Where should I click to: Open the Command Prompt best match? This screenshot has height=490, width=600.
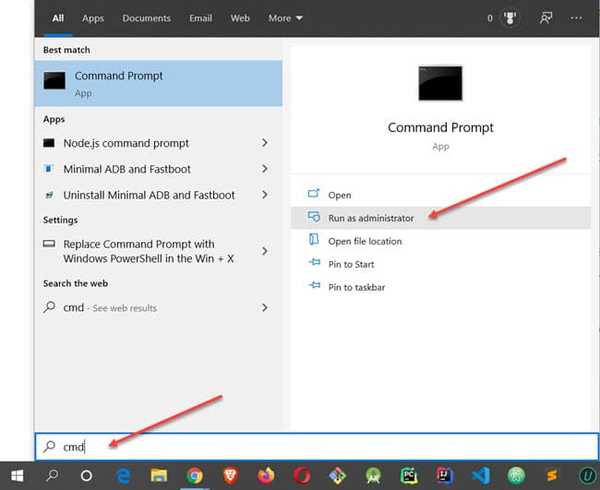[158, 83]
